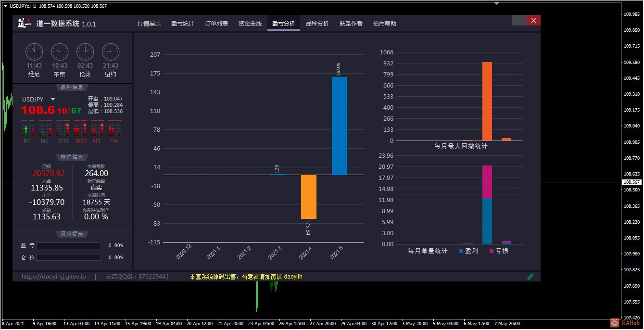
Task: Show the 资金曲线 tab
Action: click(x=250, y=24)
